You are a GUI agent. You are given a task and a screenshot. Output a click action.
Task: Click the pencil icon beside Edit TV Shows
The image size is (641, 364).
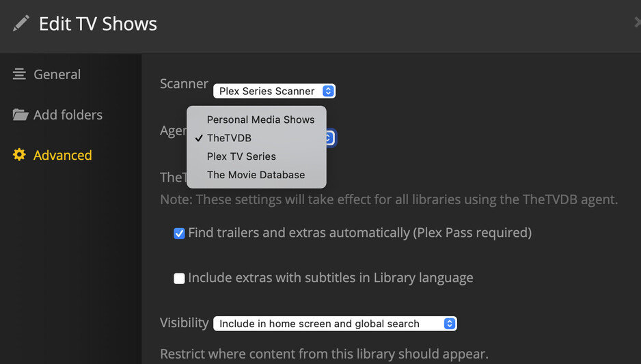pos(21,23)
